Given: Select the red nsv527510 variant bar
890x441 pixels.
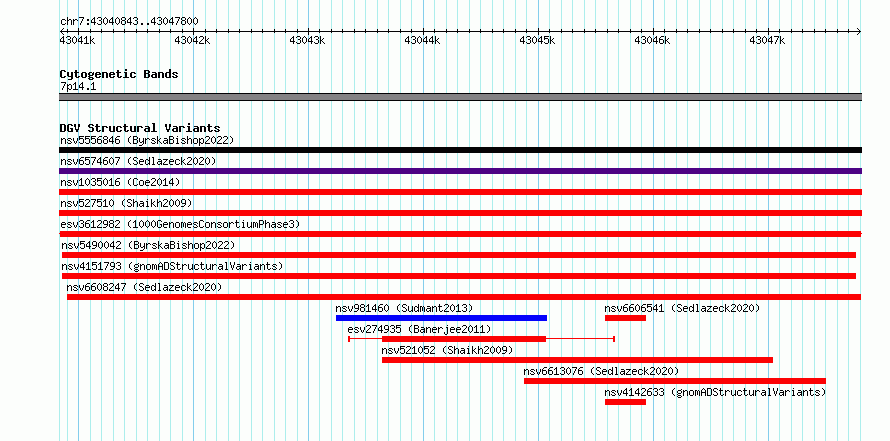Looking at the screenshot, I should [x=460, y=213].
